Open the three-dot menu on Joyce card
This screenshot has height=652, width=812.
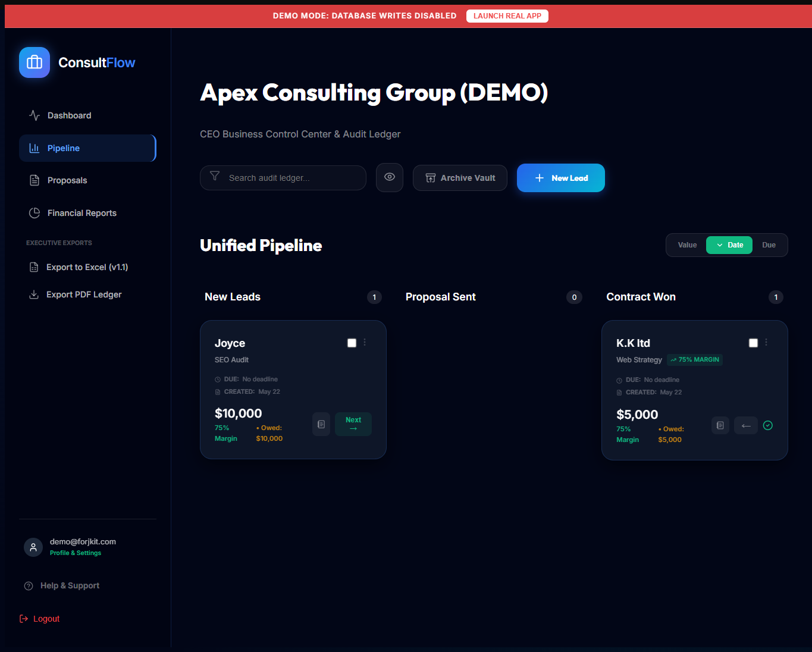coord(365,342)
